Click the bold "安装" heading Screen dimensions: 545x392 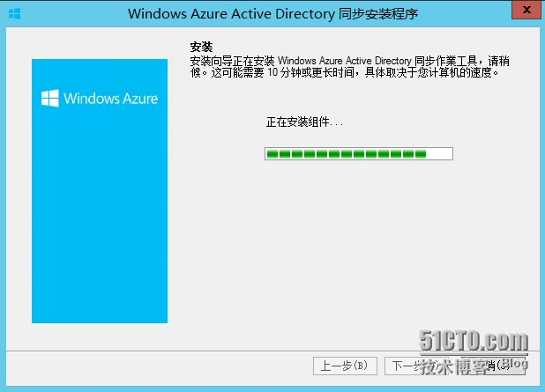click(201, 47)
